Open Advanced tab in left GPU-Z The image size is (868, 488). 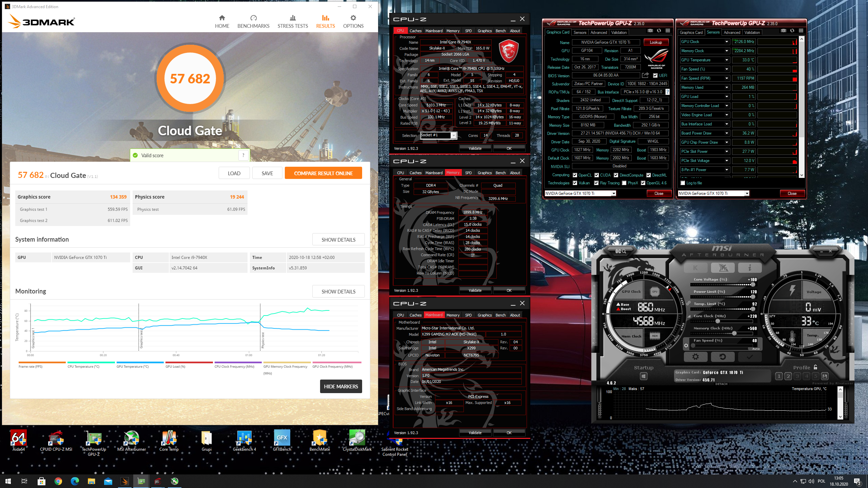pos(598,33)
